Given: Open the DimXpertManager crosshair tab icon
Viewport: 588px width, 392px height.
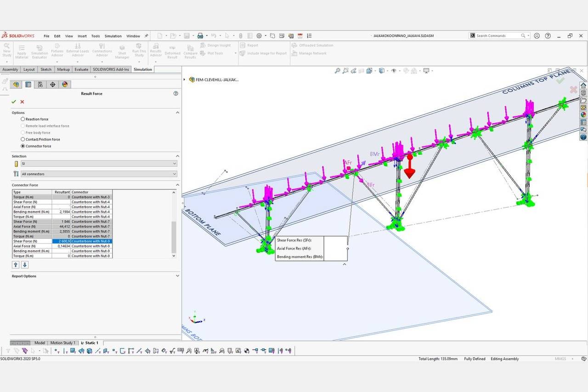Looking at the screenshot, I should coord(52,84).
